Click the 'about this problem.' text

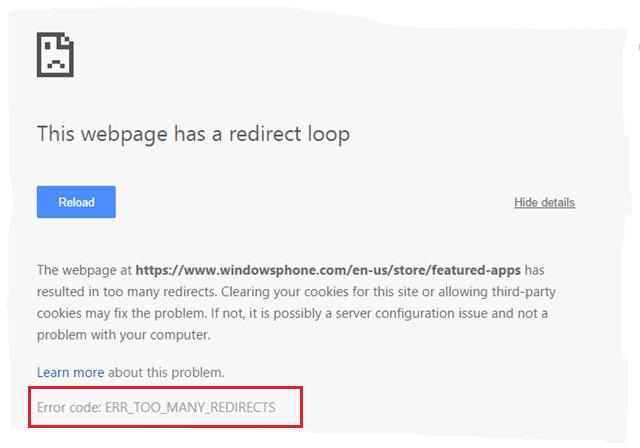166,373
